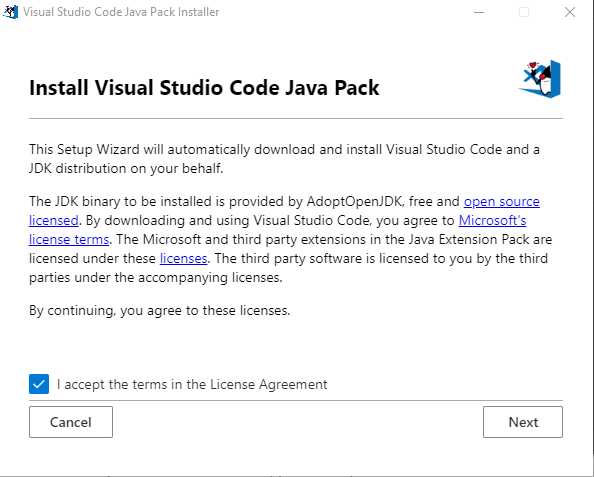Uncheck the license agreement checkbox
The height and width of the screenshot is (477, 594).
point(39,384)
